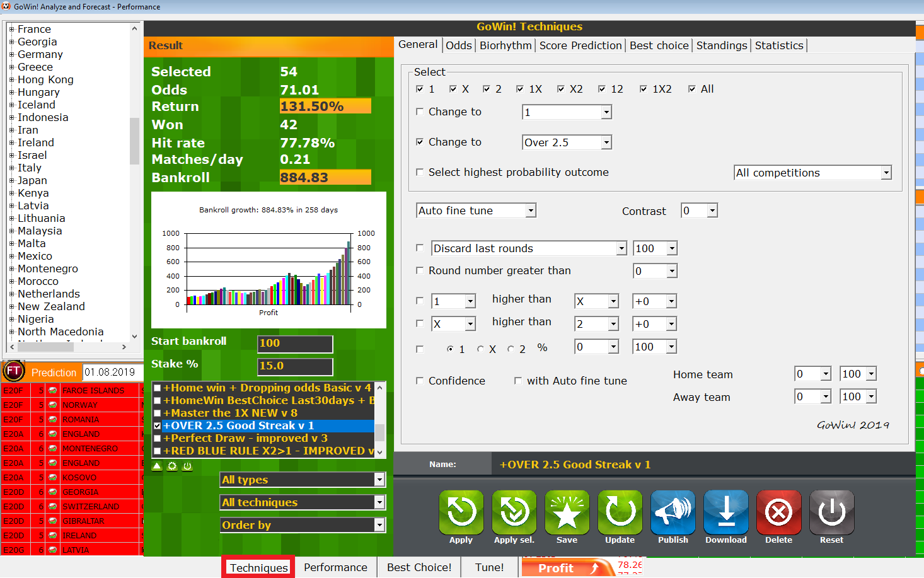Click the Start bankroll input field
924x578 pixels.
point(295,344)
